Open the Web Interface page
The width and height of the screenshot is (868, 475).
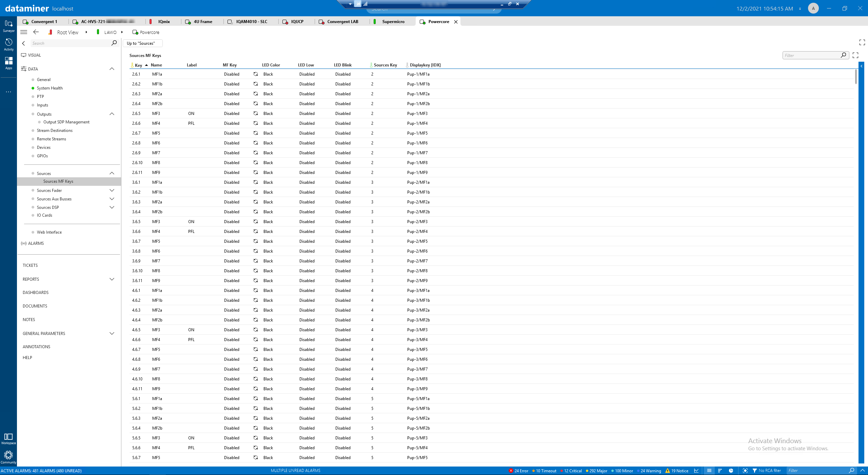coord(49,232)
